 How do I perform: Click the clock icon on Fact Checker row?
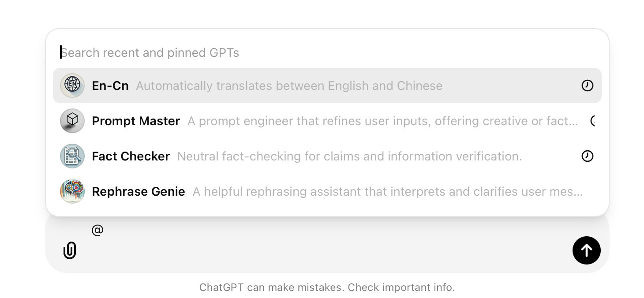587,156
